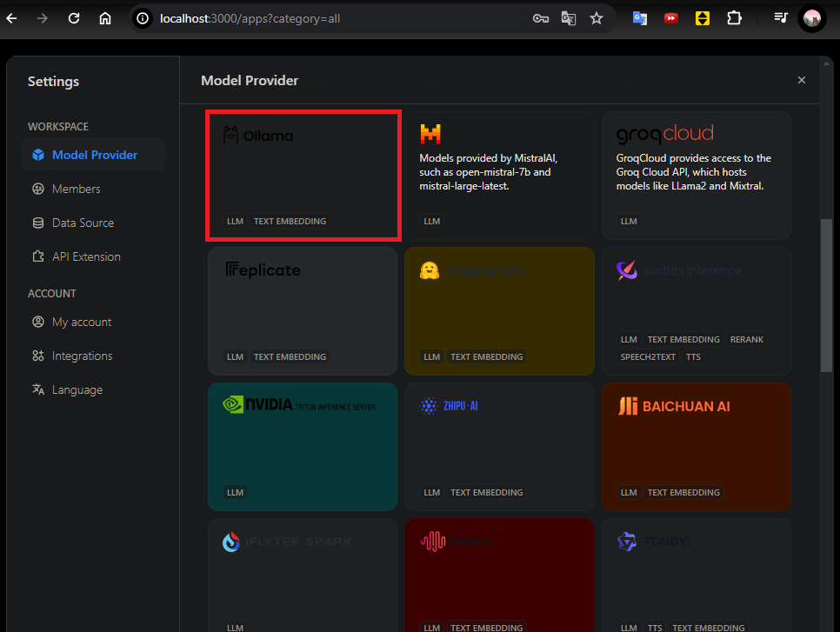Open the browser home page icon
This screenshot has width=840, height=632.
pyautogui.click(x=105, y=19)
